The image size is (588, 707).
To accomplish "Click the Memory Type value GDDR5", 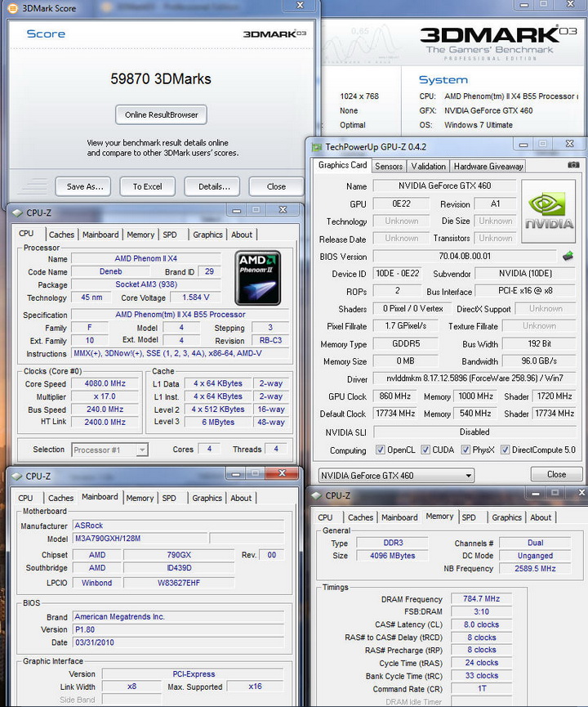I will 406,343.
